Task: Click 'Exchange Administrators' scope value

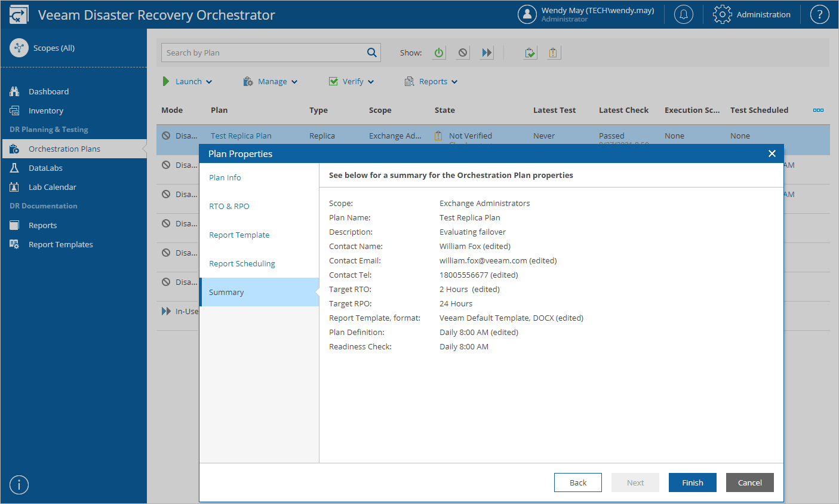Action: 485,203
